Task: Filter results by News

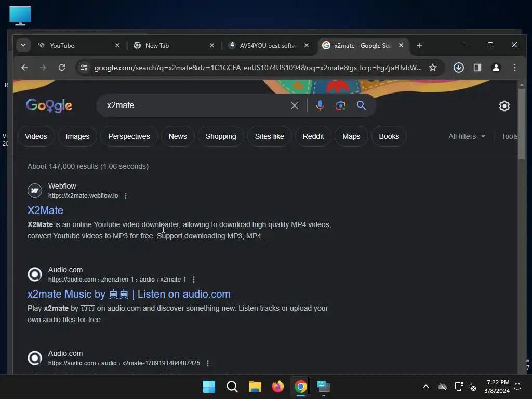Action: [x=178, y=136]
